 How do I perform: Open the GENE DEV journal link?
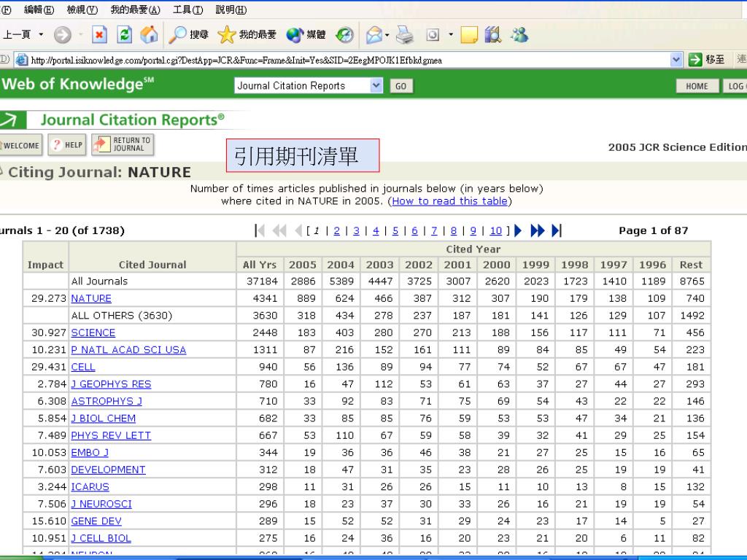[96, 521]
